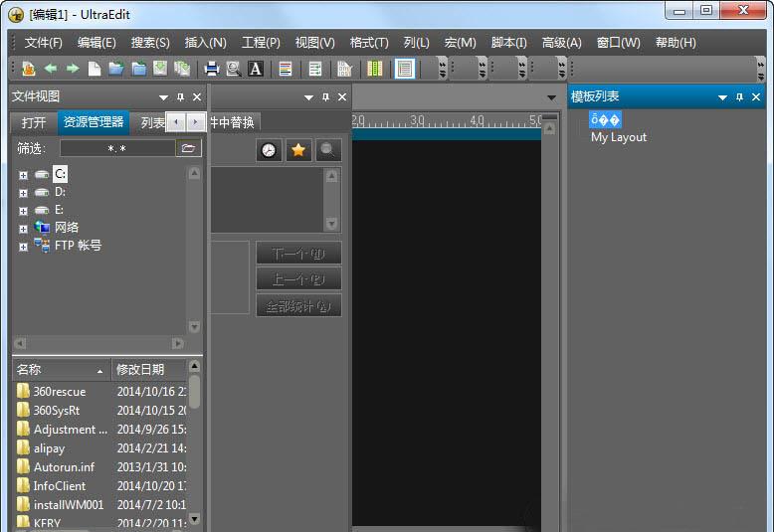Expand the E: drive node
Screen dimensions: 774x532
[x=23, y=211]
